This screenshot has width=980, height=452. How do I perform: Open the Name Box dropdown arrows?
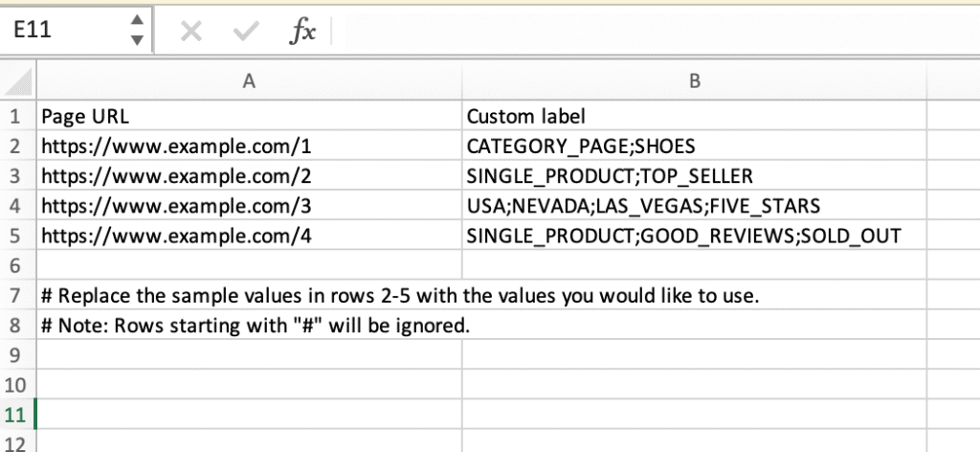137,31
